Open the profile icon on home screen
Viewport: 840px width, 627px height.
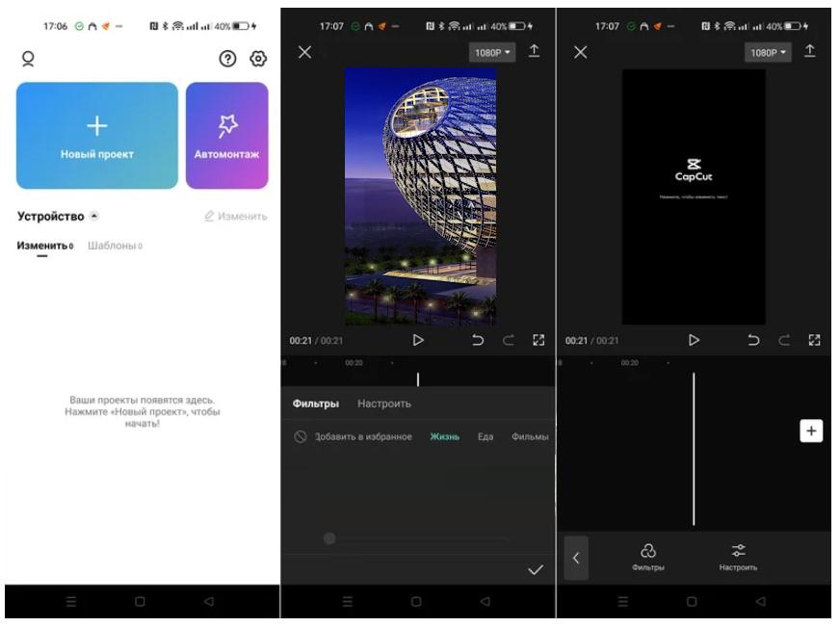click(x=28, y=59)
